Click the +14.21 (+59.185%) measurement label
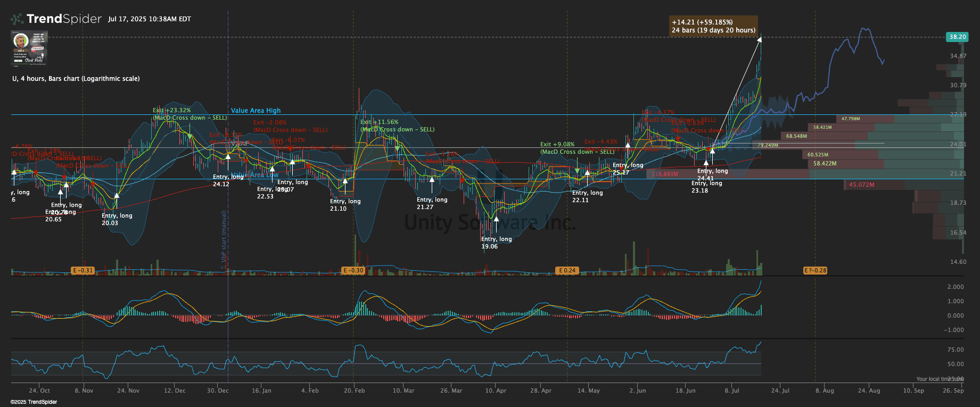 click(713, 26)
